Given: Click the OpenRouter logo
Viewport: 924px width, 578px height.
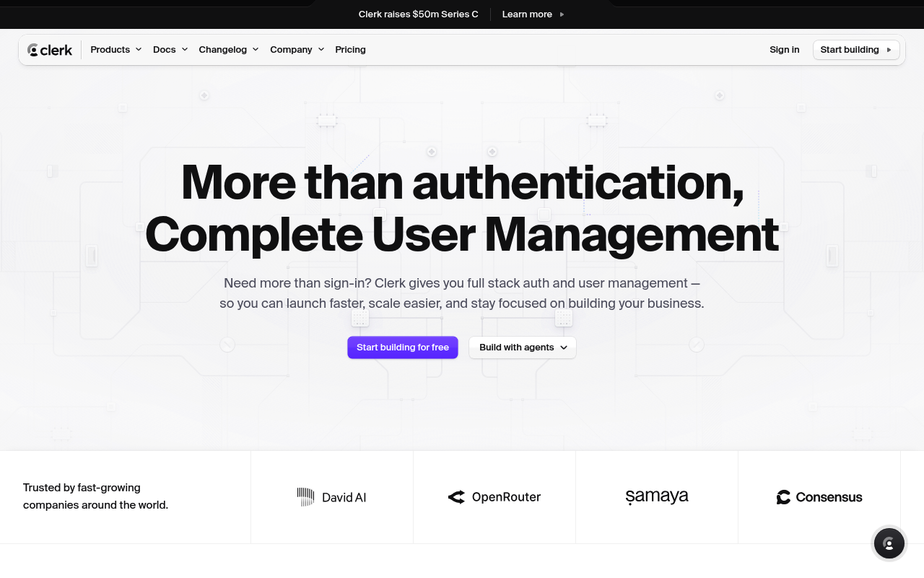Looking at the screenshot, I should (x=494, y=497).
